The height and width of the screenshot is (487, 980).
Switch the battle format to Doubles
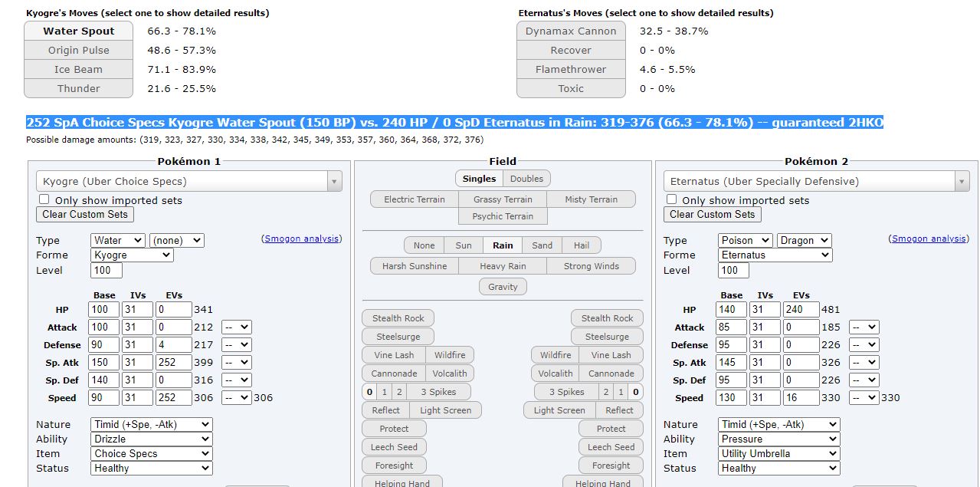click(x=527, y=179)
